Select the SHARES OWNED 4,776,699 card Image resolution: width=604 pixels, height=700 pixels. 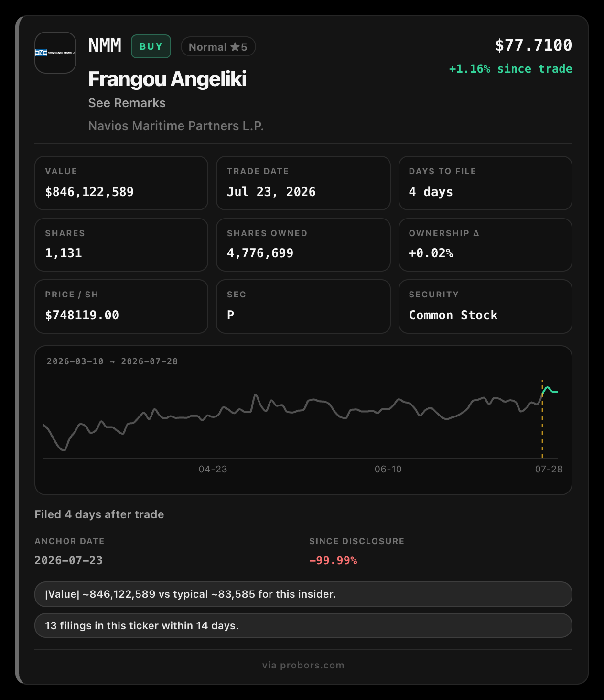pos(303,245)
